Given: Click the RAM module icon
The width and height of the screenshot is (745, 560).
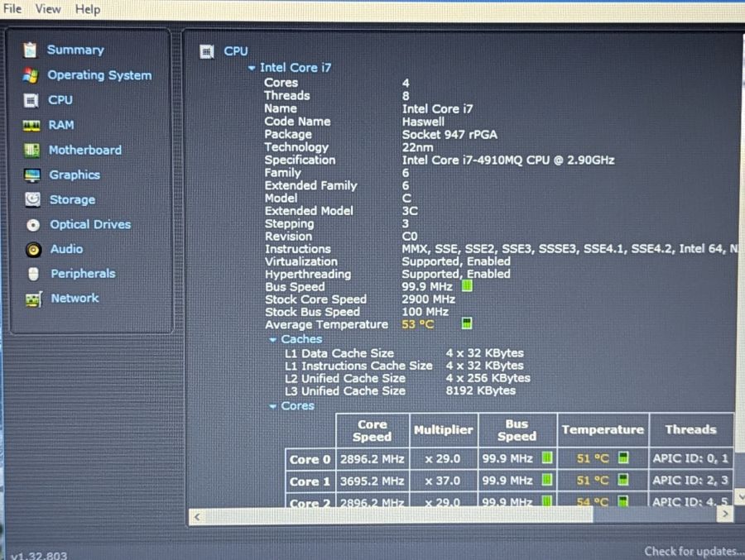Looking at the screenshot, I should coord(31,126).
